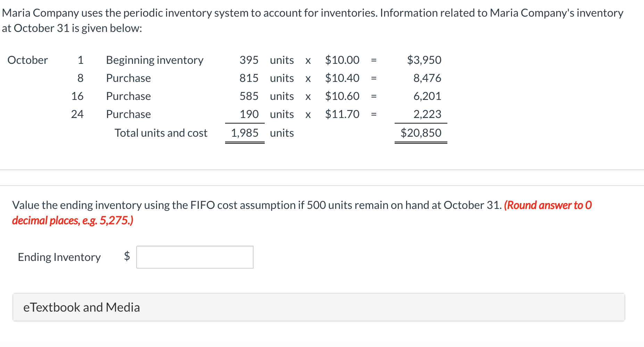Select the 190 units quantity
The image size is (644, 347).
[249, 114]
